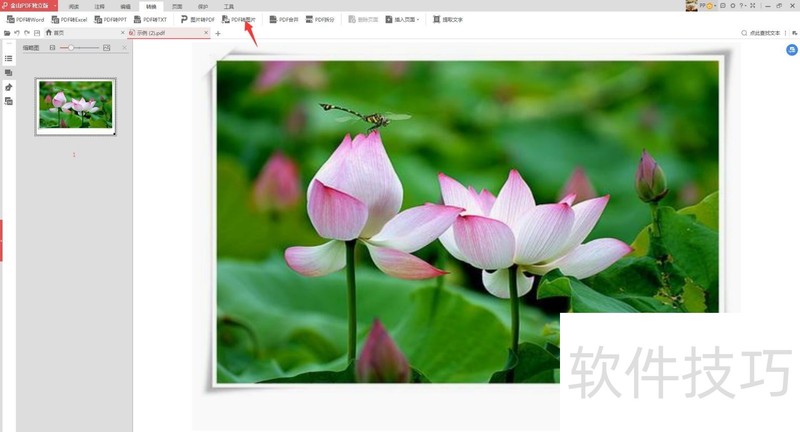Open the thumbnails sidebar panel icon
Screen dimensions: 800x432
(9, 73)
